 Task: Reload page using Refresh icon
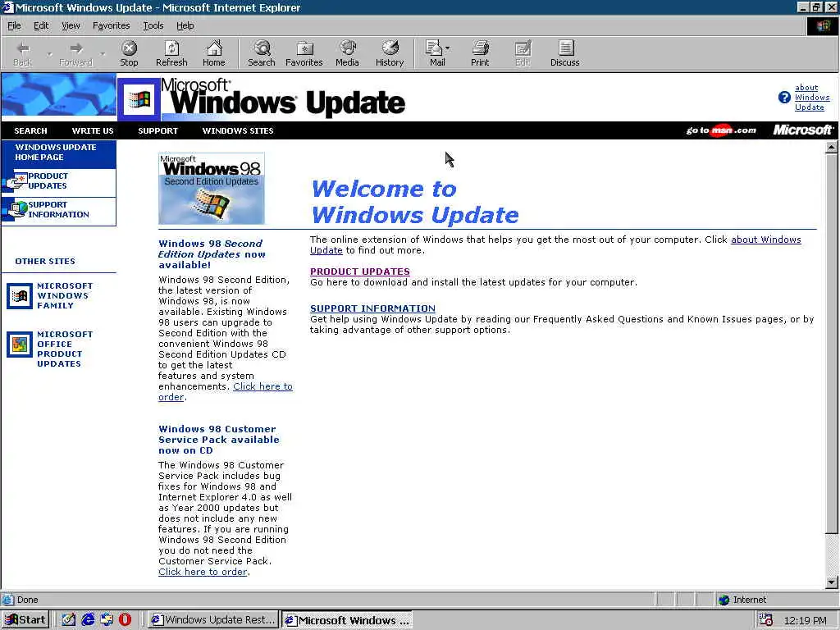click(x=171, y=53)
